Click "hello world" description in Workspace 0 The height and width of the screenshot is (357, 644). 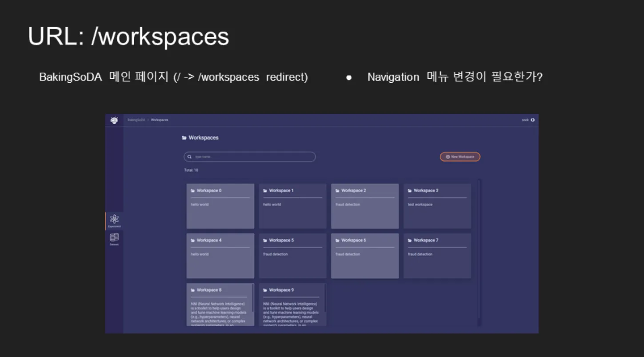(200, 205)
